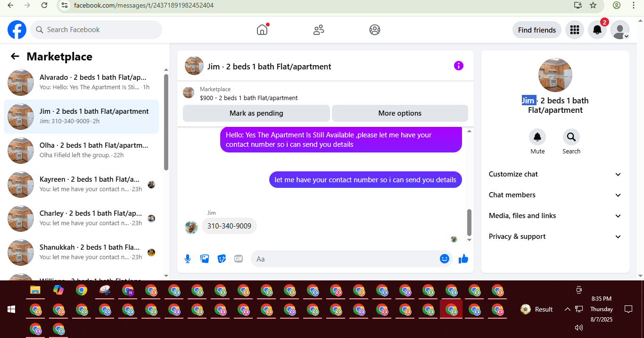Open the Alvarado conversation

point(81,83)
